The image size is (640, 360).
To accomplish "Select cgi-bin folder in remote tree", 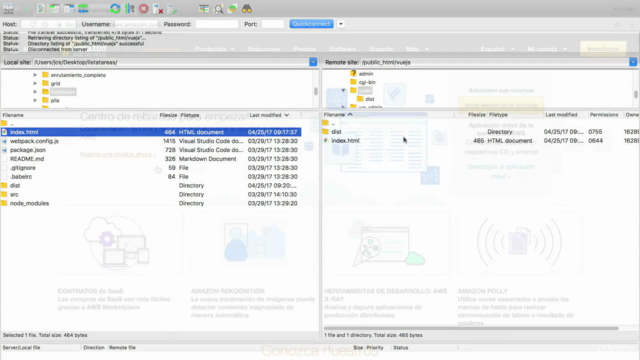I will point(367,82).
